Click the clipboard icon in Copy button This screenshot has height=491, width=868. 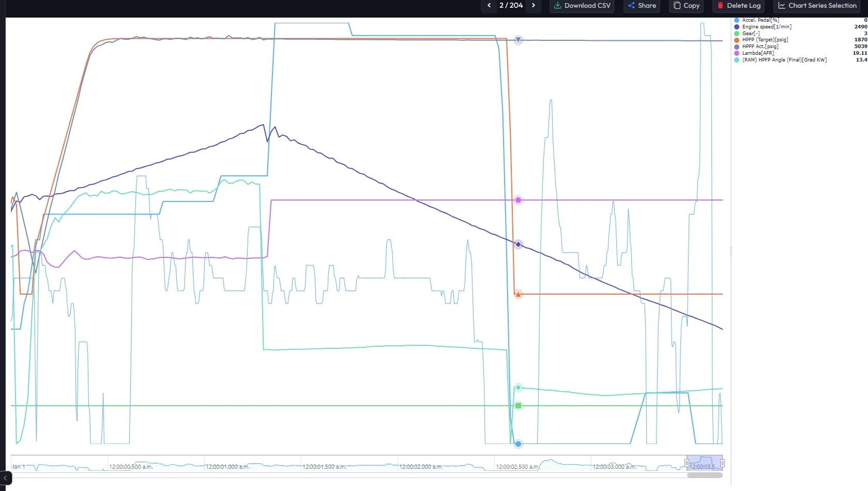(677, 6)
